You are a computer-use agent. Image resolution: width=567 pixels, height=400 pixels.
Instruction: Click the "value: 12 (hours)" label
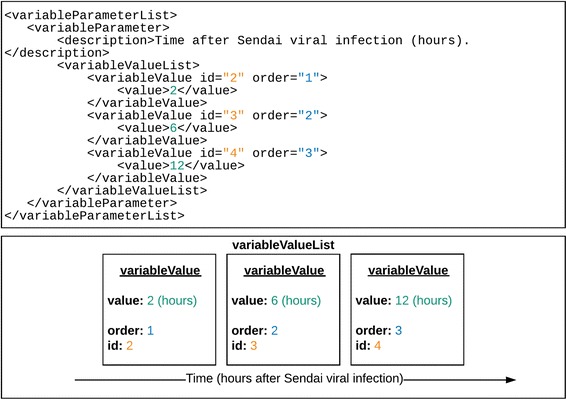pos(404,301)
